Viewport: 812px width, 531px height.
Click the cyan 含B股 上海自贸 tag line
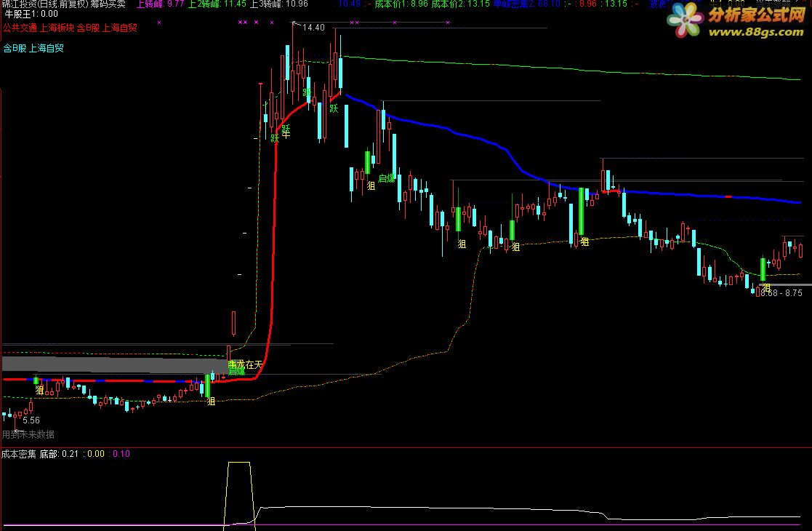tap(33, 49)
